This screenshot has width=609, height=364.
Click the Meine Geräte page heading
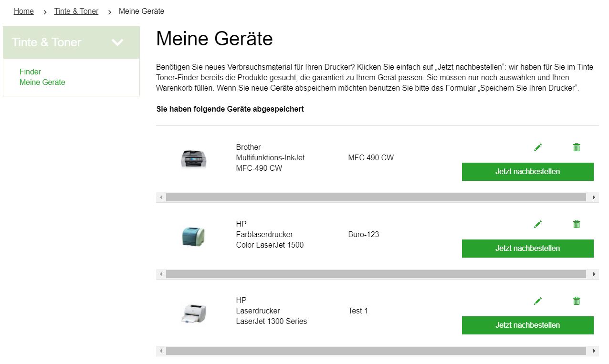[x=214, y=39]
